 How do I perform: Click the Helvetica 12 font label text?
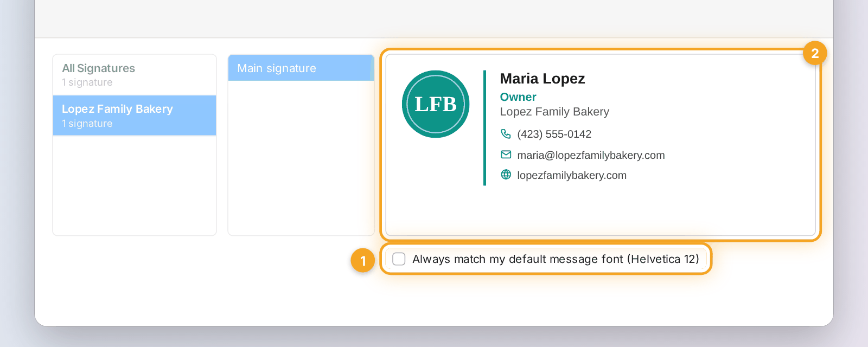(663, 259)
